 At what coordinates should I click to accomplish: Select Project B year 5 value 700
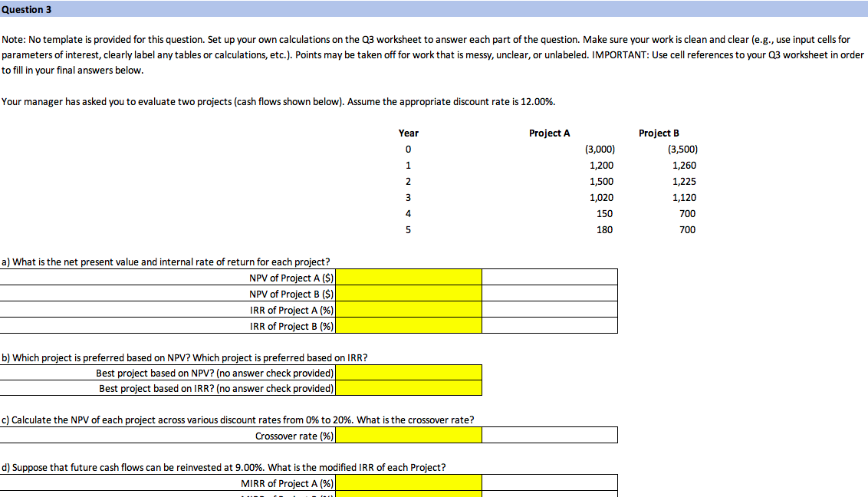(688, 229)
